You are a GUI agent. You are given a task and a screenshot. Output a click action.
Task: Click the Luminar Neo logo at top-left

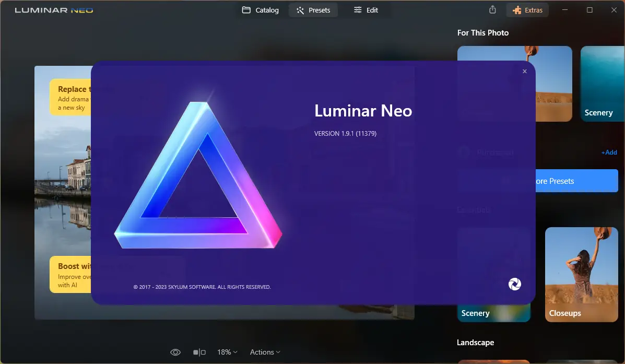54,10
